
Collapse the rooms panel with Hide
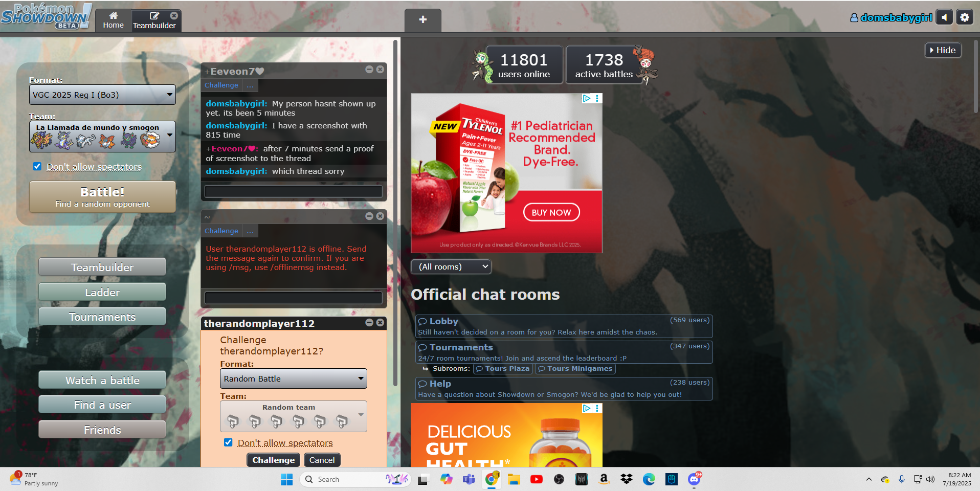click(943, 50)
